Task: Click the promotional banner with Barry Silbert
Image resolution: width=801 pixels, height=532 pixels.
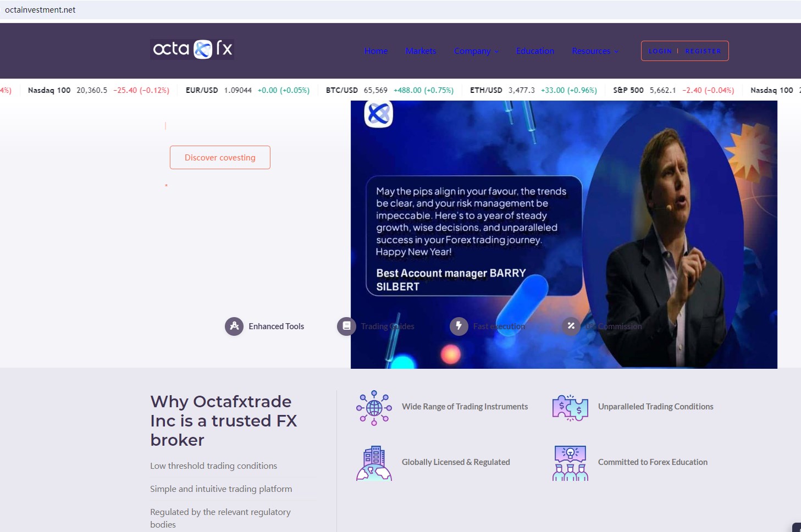Action: tap(564, 235)
